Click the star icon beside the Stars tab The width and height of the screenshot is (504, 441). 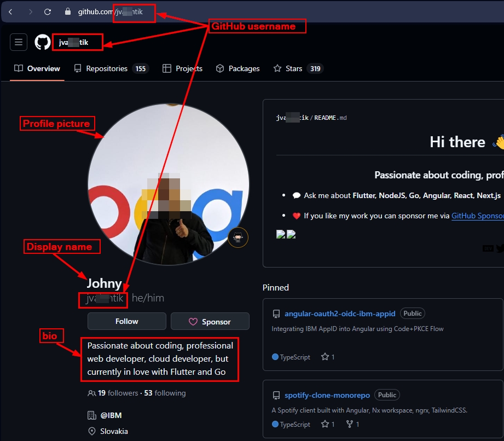point(279,68)
